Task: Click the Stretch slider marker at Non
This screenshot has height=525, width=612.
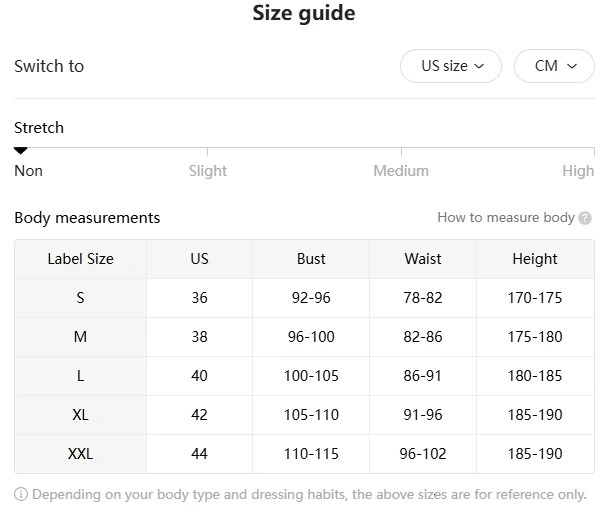Action: [21, 151]
